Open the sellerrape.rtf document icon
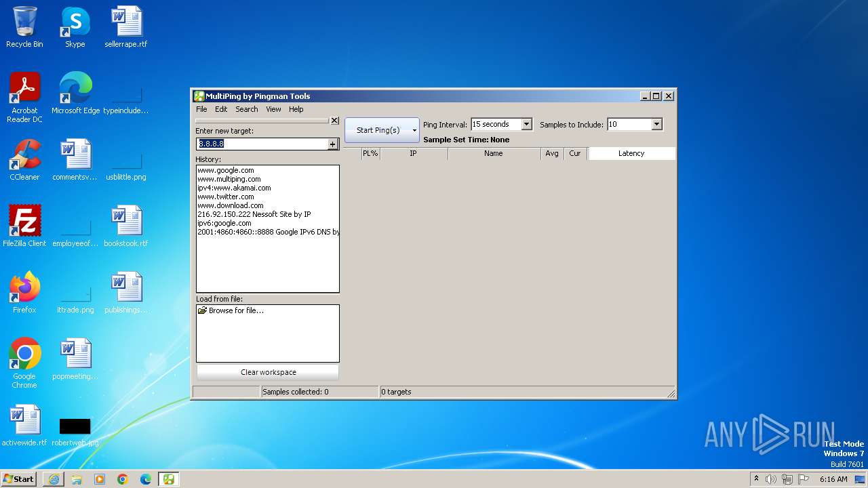This screenshot has height=488, width=868. pyautogui.click(x=126, y=27)
